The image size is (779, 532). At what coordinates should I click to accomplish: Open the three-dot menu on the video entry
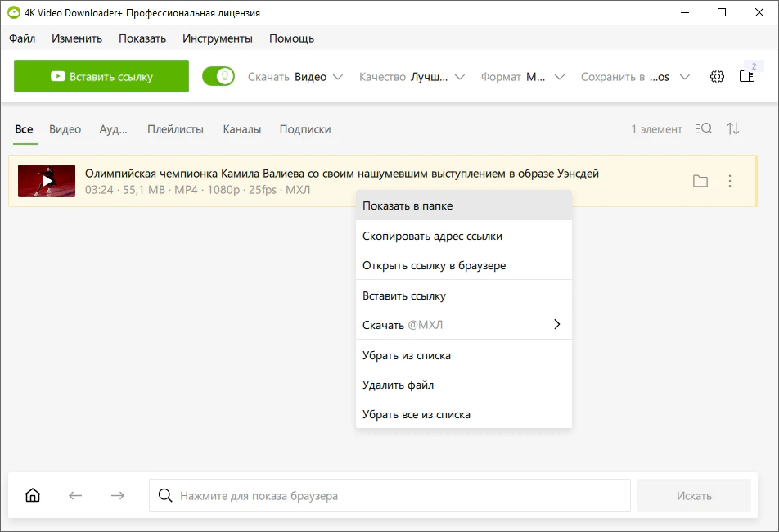point(730,181)
